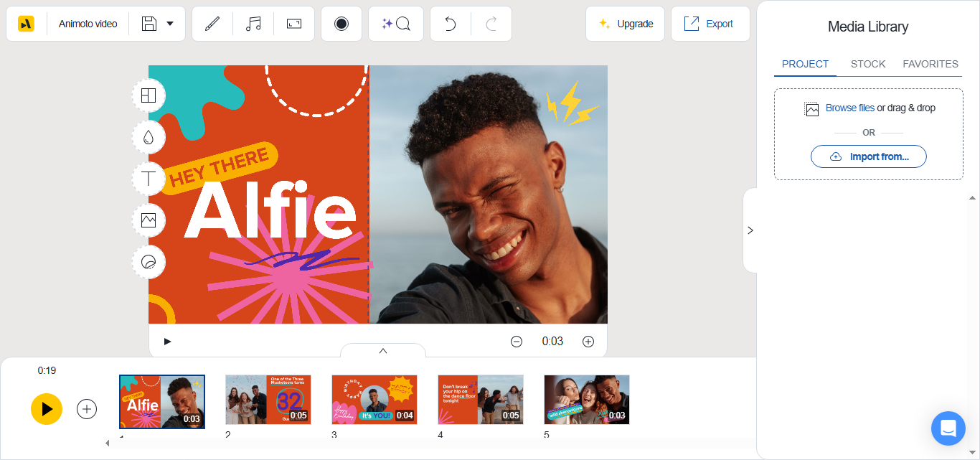Select timeline block 4 dance floor
980x460 pixels.
481,400
